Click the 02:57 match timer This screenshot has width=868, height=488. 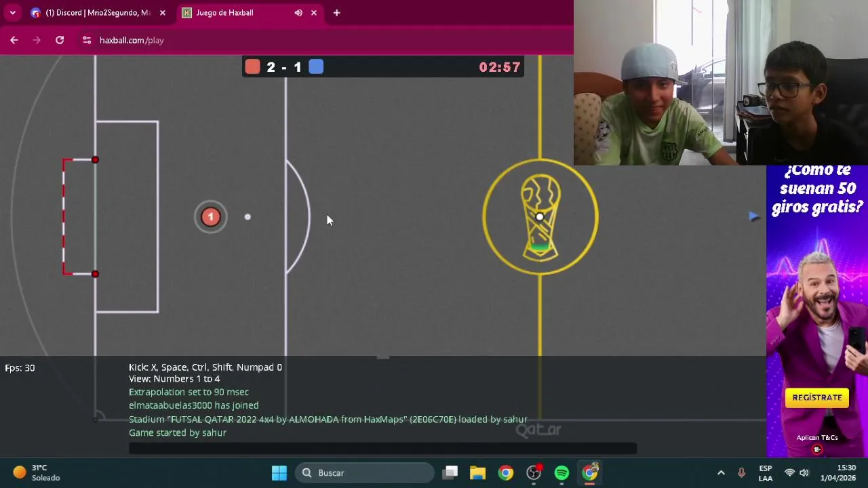coord(500,67)
